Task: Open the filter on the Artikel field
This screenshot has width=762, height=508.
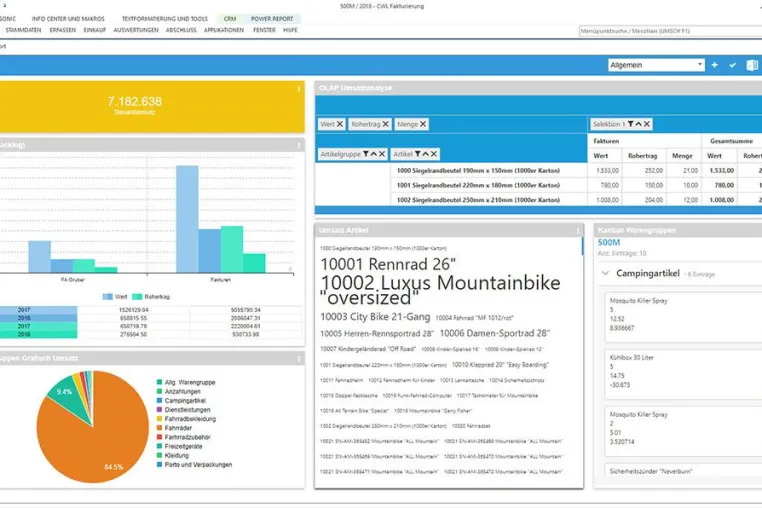Action: (417, 154)
